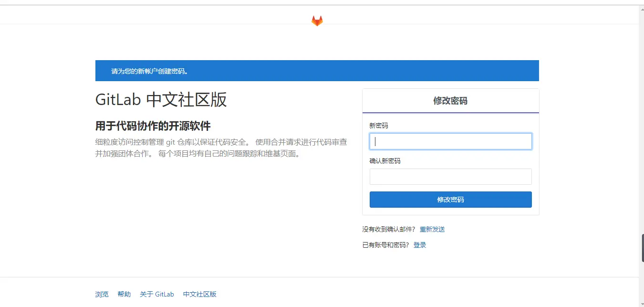Click the 已有账号和密码? text
The image size is (644, 307).
click(x=386, y=245)
